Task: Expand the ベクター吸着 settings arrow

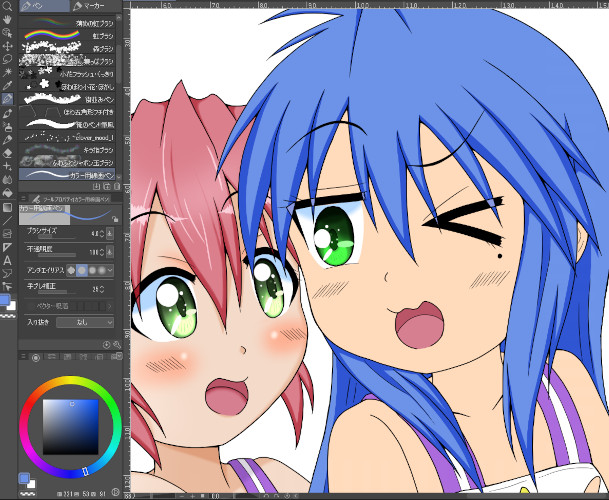Action: [110, 306]
